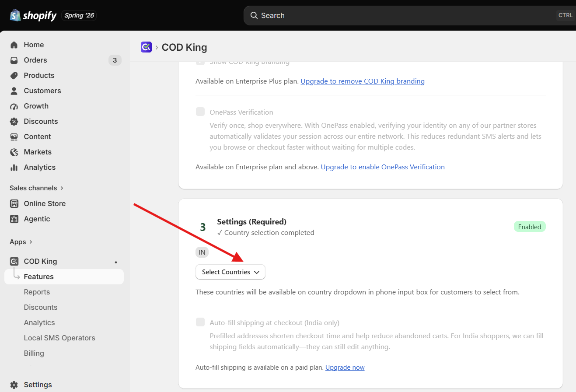Image resolution: width=576 pixels, height=392 pixels.
Task: Click the Settings (Required) heading
Action: point(252,221)
